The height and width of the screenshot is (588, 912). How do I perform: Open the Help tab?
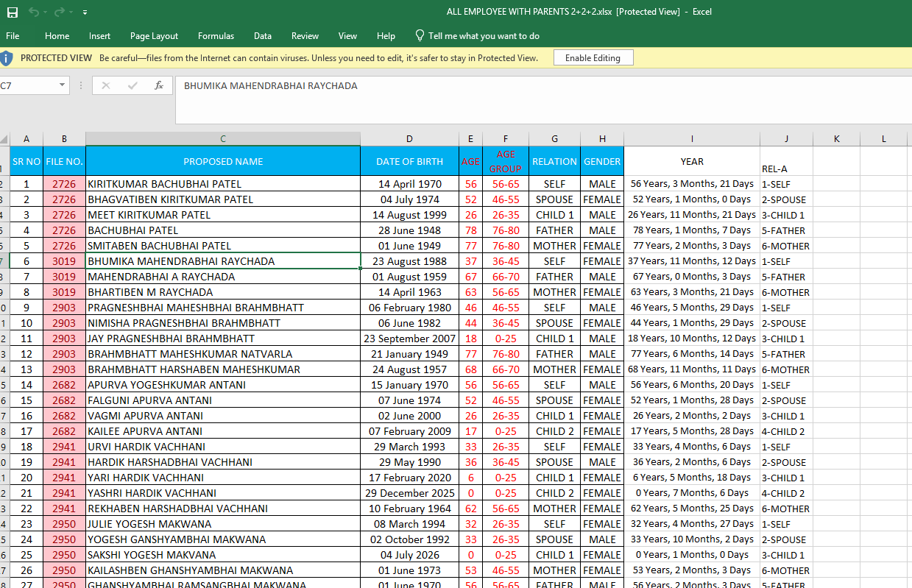pyautogui.click(x=386, y=36)
